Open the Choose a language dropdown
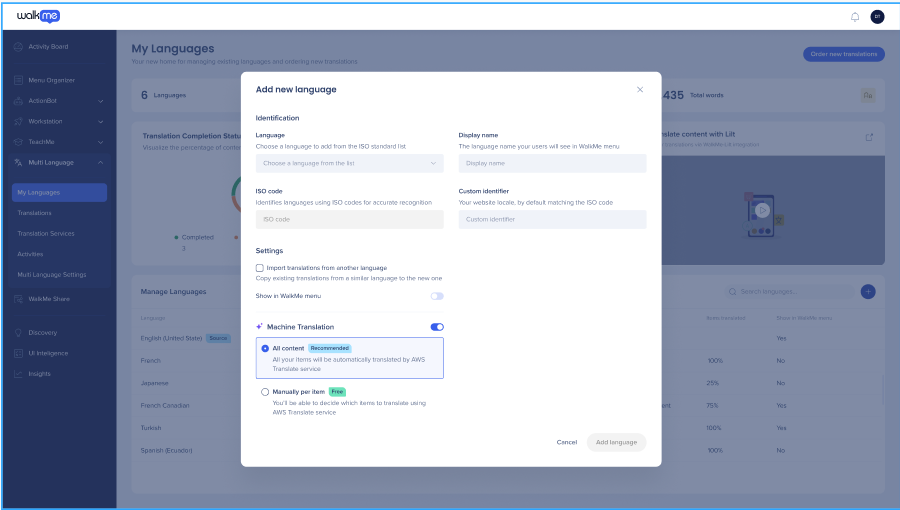The image size is (900, 510). click(349, 162)
